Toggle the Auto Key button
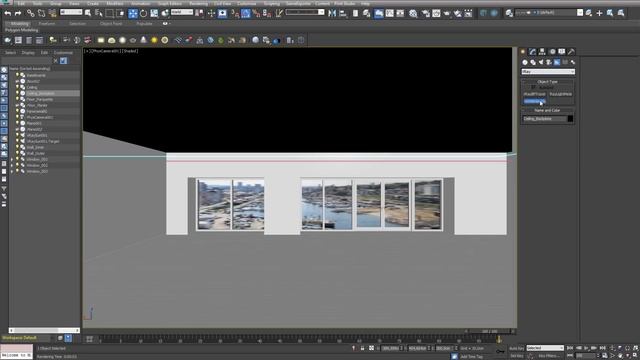640x360 pixels. coord(516,348)
